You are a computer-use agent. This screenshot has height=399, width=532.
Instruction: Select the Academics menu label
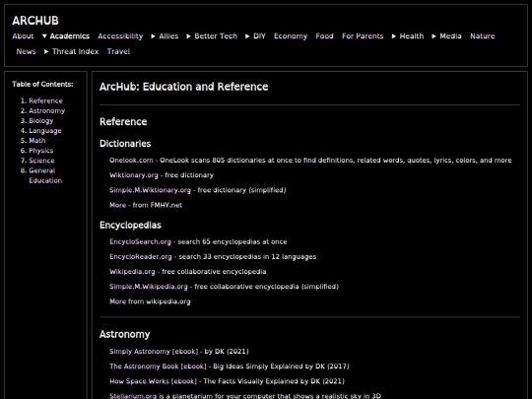(70, 36)
